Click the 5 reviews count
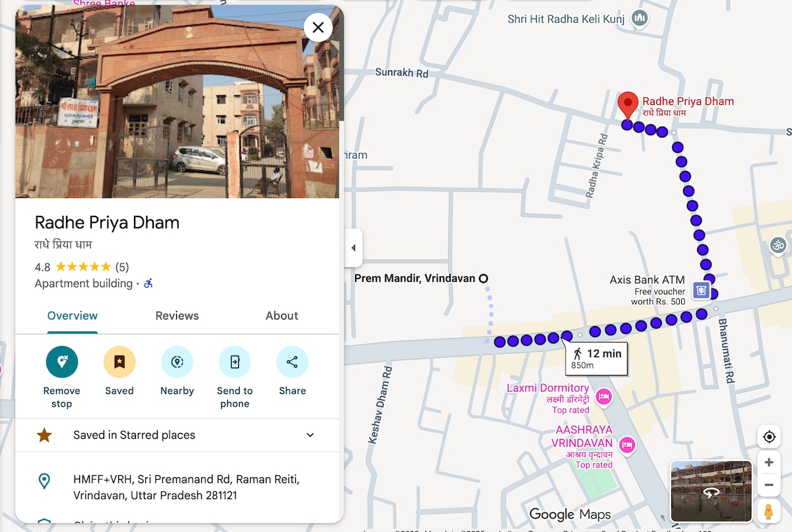 click(122, 267)
